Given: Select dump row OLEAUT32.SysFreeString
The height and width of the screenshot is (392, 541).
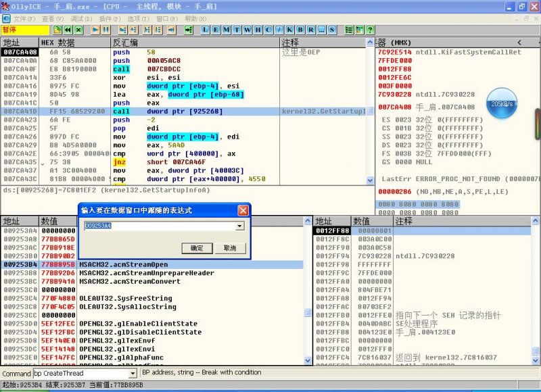Looking at the screenshot, I should coord(151,299).
